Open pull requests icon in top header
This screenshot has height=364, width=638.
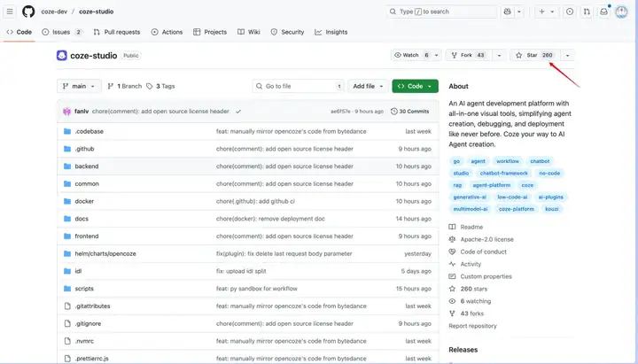[587, 12]
